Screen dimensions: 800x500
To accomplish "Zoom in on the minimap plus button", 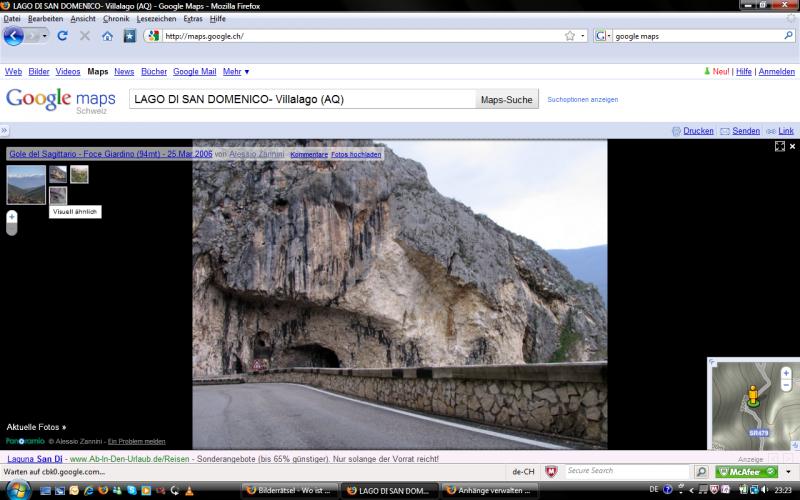I will pyautogui.click(x=786, y=372).
